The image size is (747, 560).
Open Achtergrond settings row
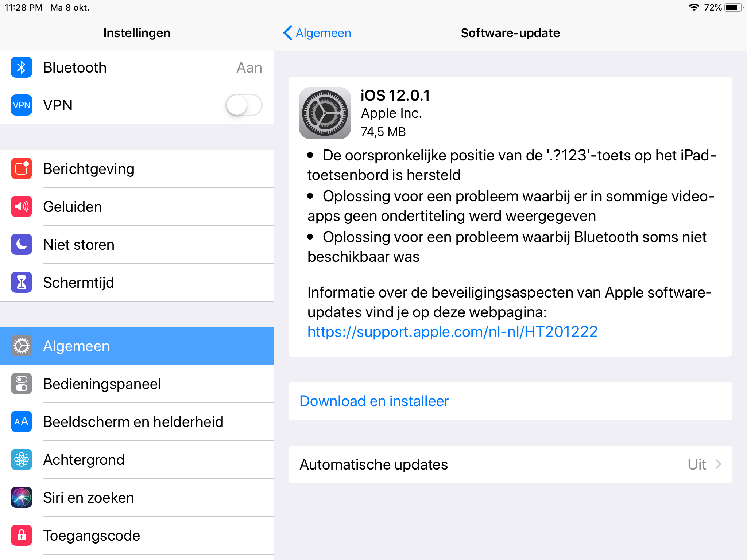[137, 460]
